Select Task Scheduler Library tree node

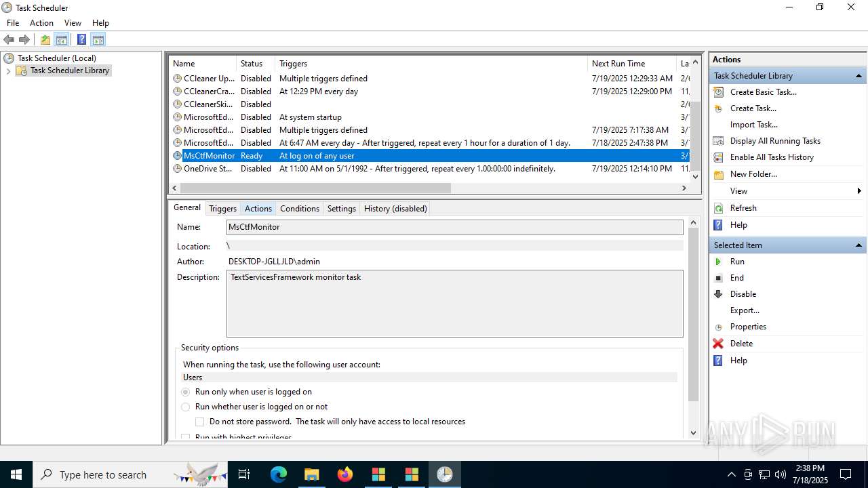pos(70,70)
